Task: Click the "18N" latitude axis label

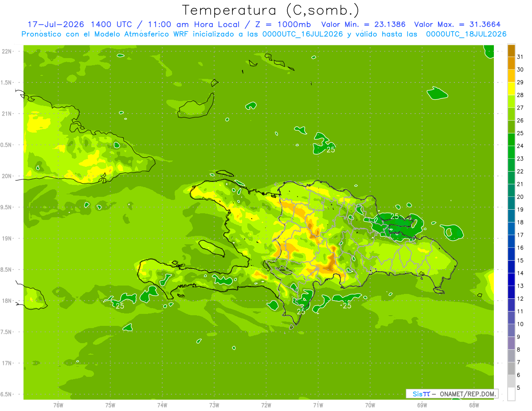Action: (x=7, y=301)
